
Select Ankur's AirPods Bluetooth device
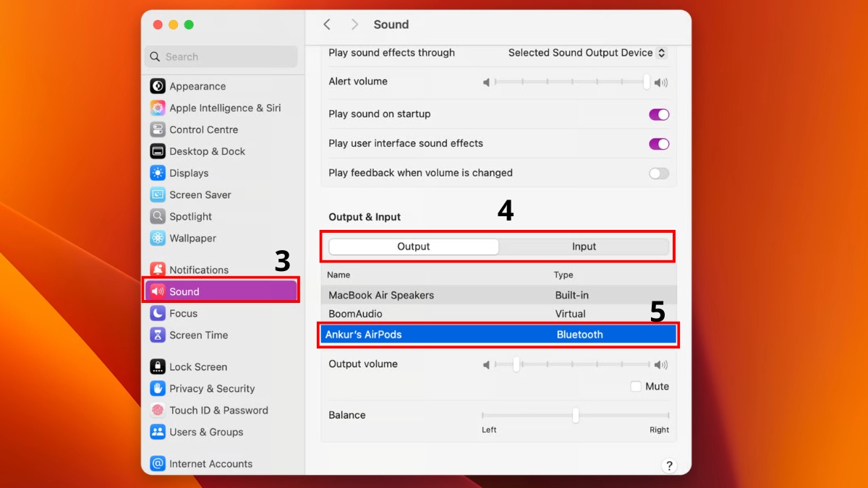[x=499, y=335]
